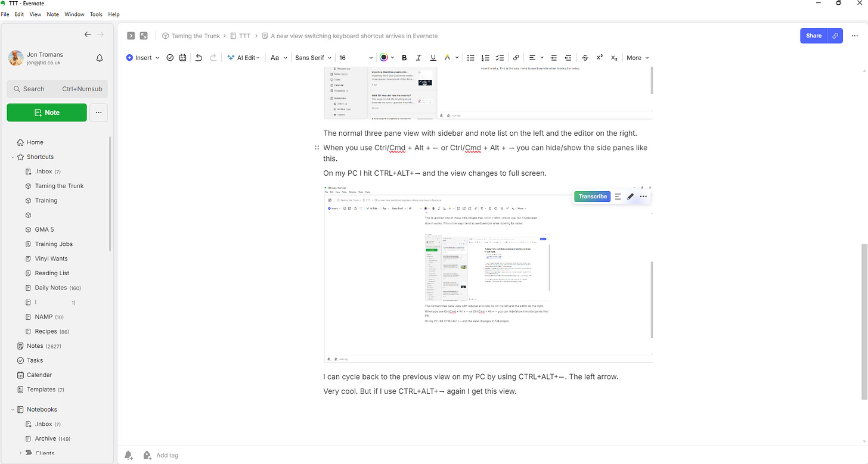The height and width of the screenshot is (464, 868).
Task: Click the tag icon beside Add tag
Action: tap(147, 455)
